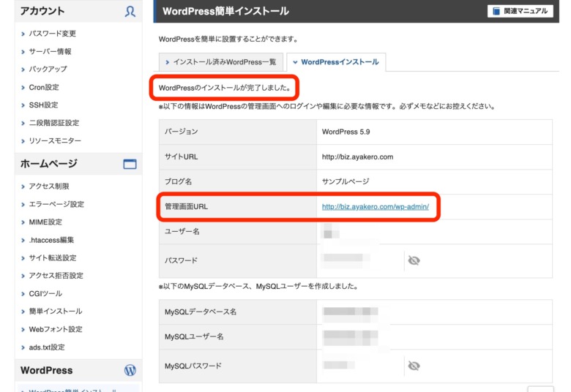Click the arrow beside パスワード変更
Screen dimensions: 571x392
[23, 34]
